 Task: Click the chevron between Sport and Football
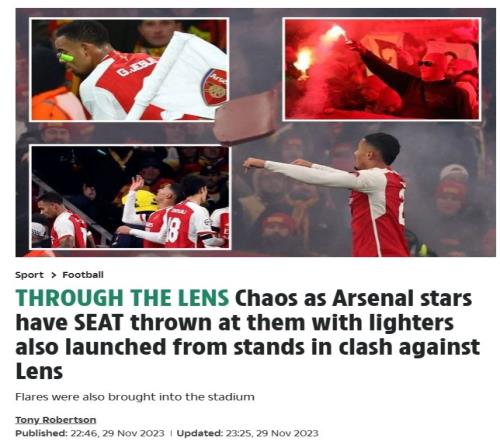point(53,275)
